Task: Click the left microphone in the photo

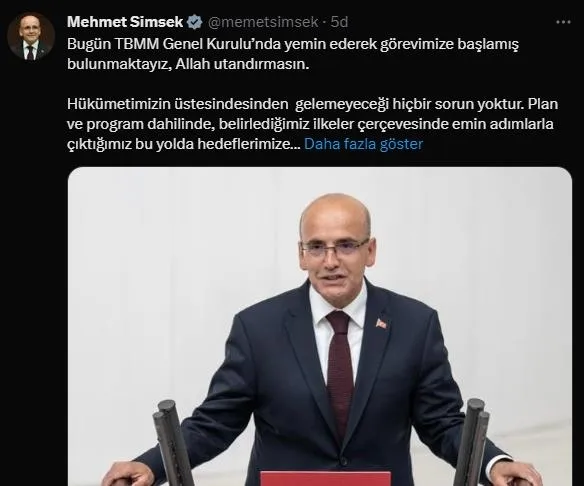Action: click(x=173, y=443)
